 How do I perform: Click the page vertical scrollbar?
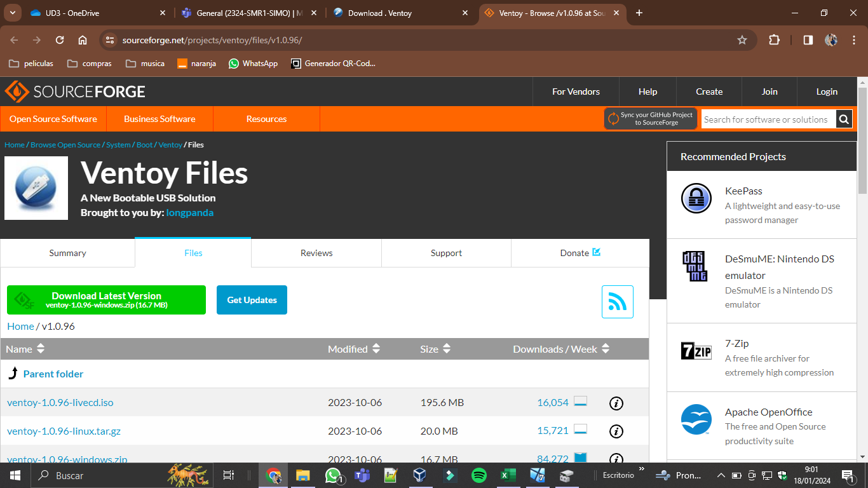(x=862, y=254)
